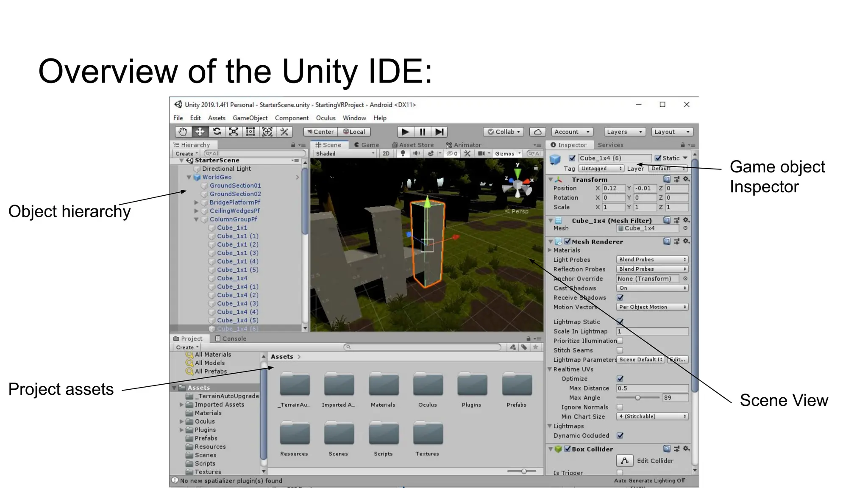Click the Edit Collider button
868x488 pixels.
click(x=625, y=460)
